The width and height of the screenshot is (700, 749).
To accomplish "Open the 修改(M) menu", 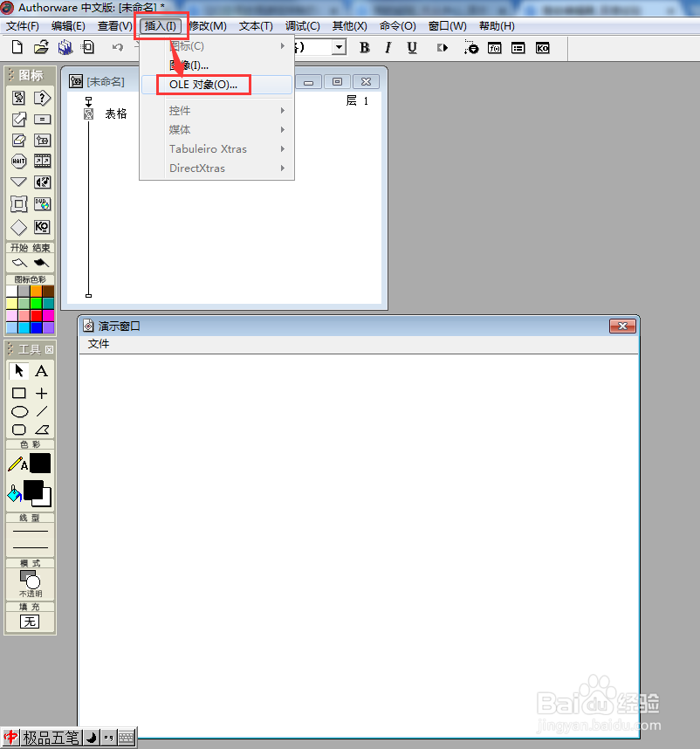I will coord(209,26).
